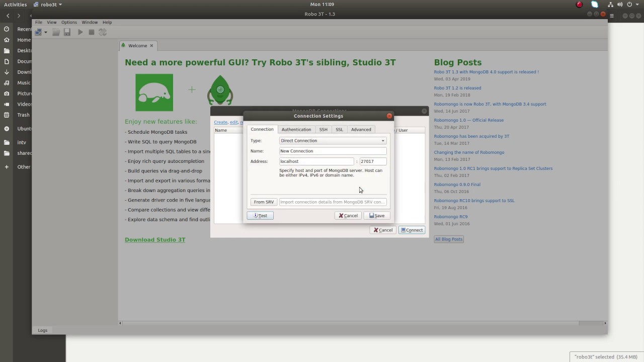Click the Studio 3T rocket logo

pos(220,90)
